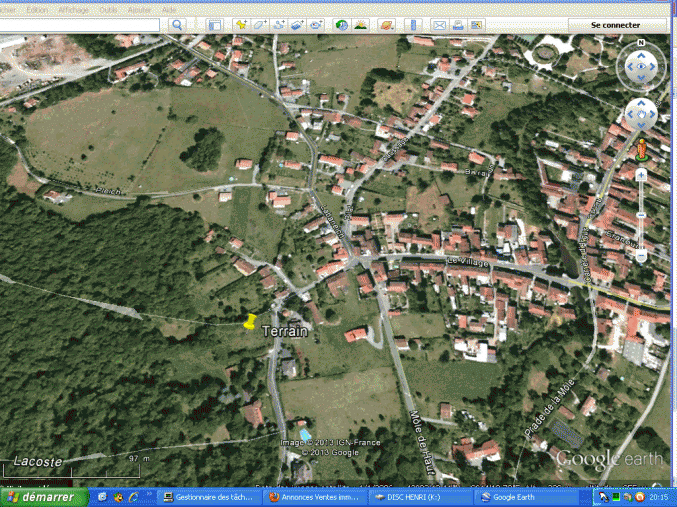Select the add polygon tool
This screenshot has width=677, height=507.
click(x=260, y=24)
